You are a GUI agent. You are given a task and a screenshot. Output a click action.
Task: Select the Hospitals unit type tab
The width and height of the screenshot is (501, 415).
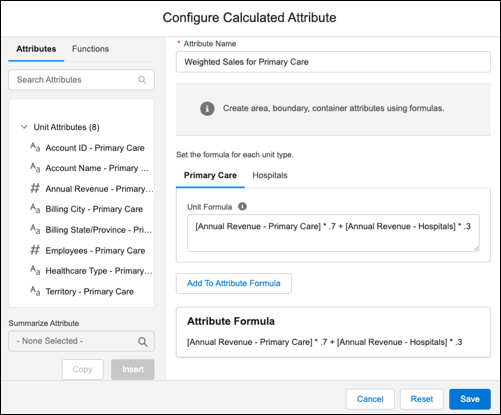[x=270, y=175]
